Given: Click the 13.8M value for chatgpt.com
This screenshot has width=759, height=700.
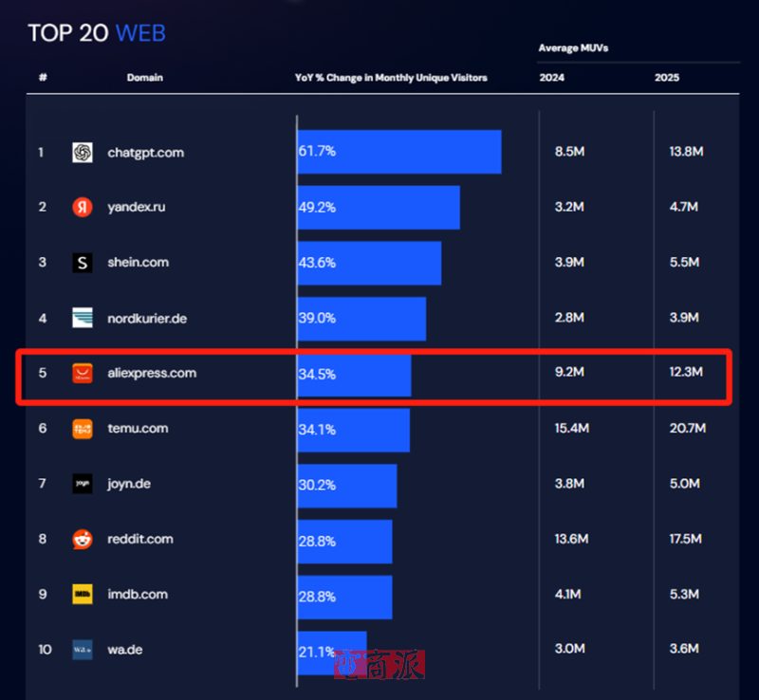Looking at the screenshot, I should click(x=686, y=152).
